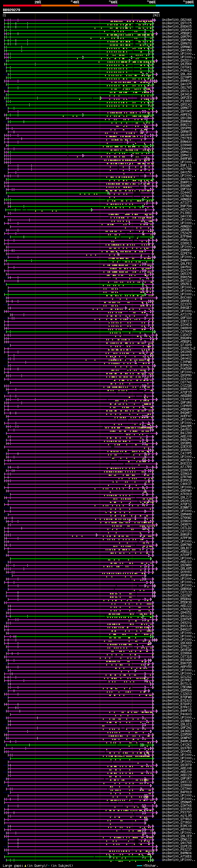Viewport: 197px width, 868px height.
Task: Select UniRef100_C5Y7E8 label
Action: 177,138
